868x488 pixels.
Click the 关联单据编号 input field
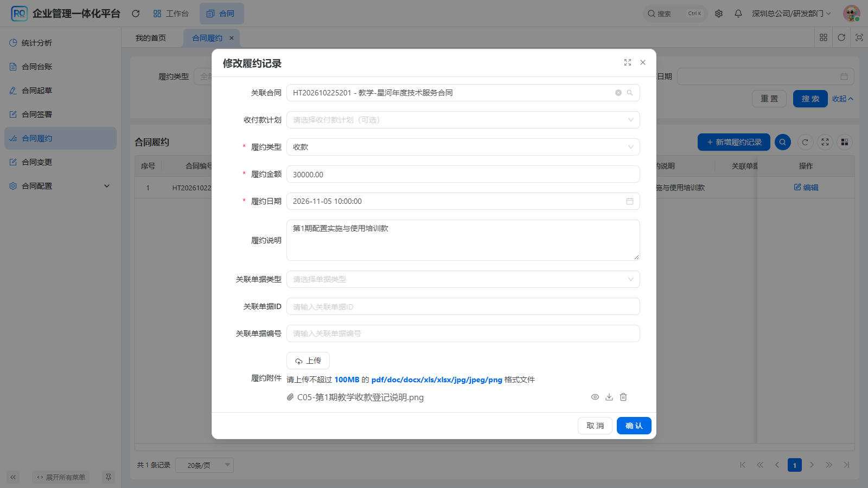[463, 333]
